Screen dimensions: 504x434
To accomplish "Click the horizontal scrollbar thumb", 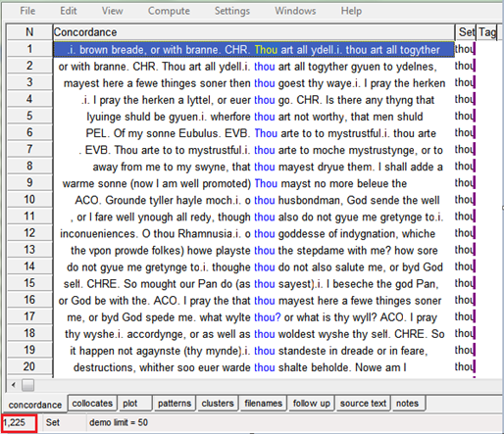I will pyautogui.click(x=27, y=385).
